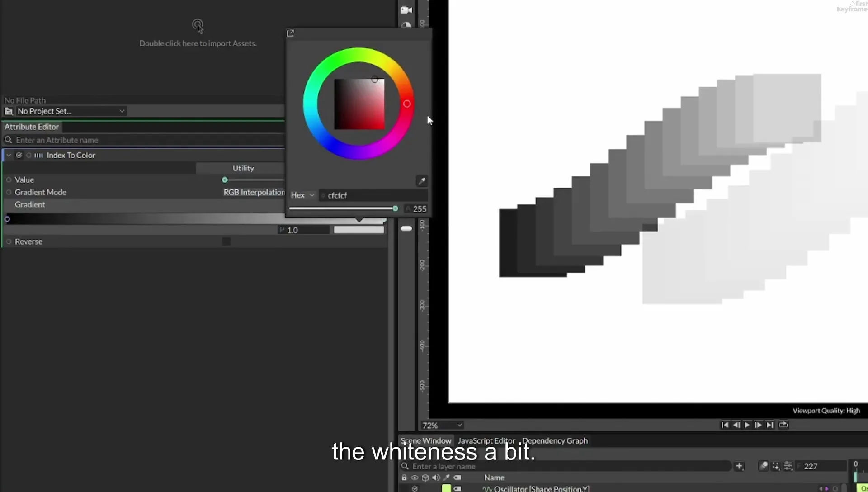Open the scene filter sliders icon
The width and height of the screenshot is (868, 492).
[x=788, y=466]
